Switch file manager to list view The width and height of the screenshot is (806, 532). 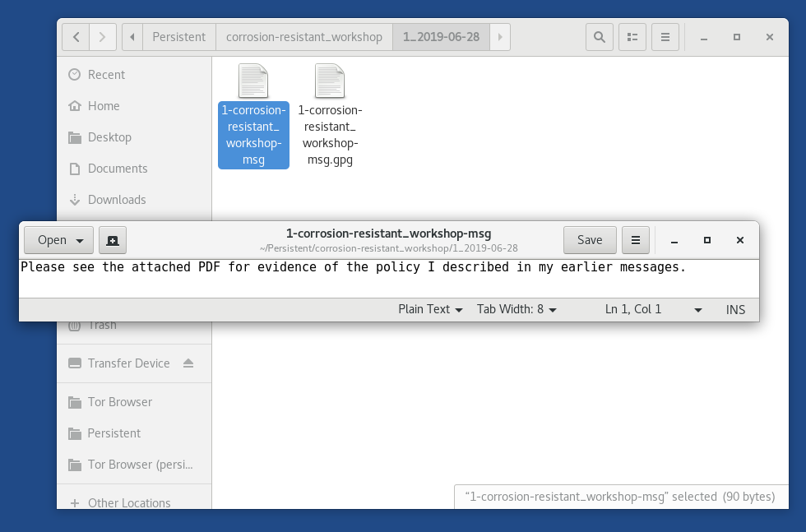(x=632, y=37)
